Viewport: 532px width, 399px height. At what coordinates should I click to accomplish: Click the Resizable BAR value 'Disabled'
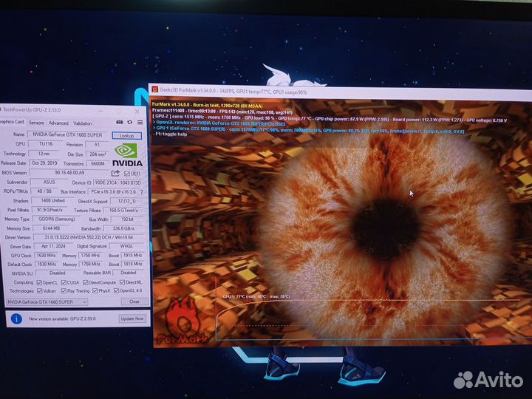pos(129,273)
